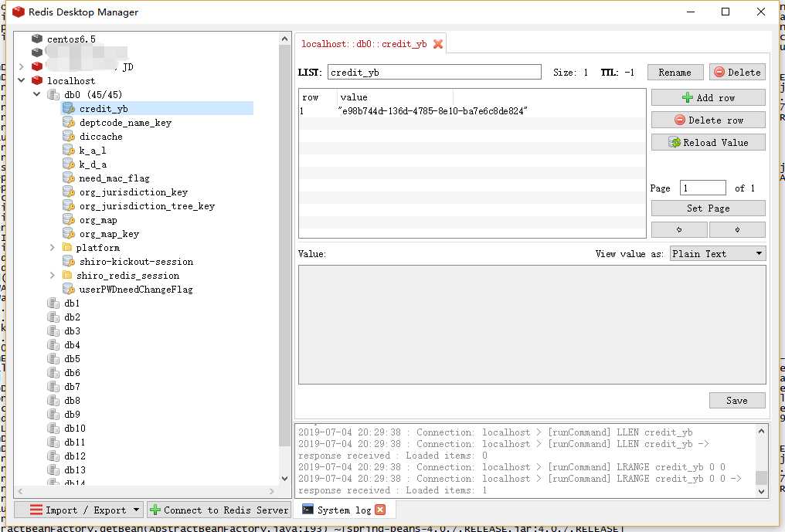Click the LIST key name input field

coord(434,72)
